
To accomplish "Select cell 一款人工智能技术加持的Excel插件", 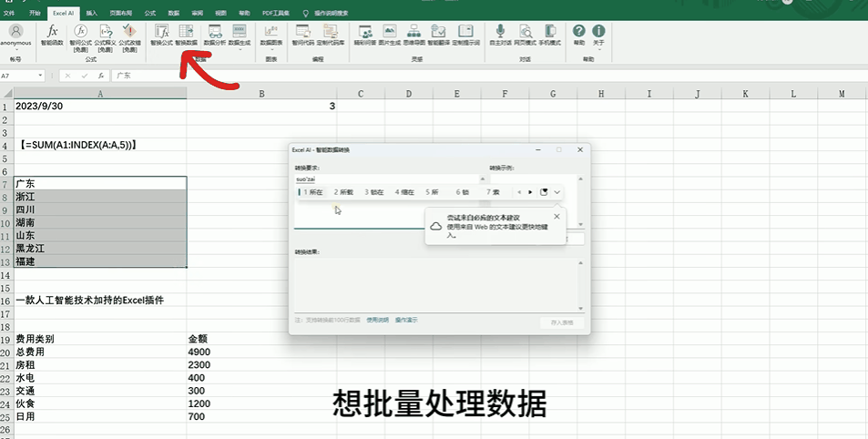I will (100, 301).
